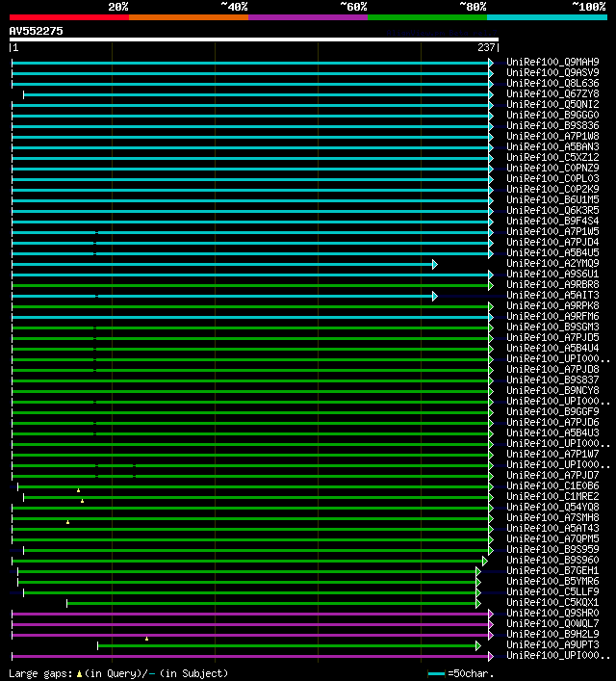616x681 pixels.
Task: Click the arrowhead ending the UniRef100_B9S960 alignment
Action: [485, 562]
